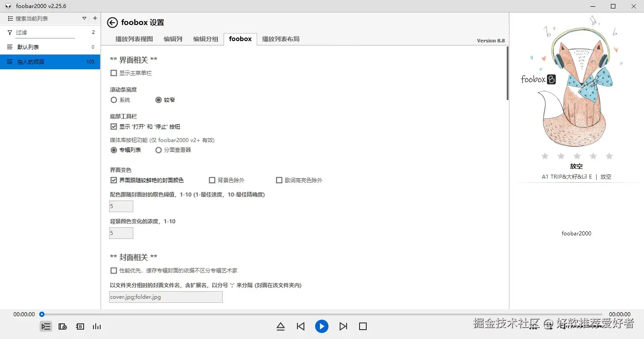Click the 背景颜色变化的浓度 input field

click(x=121, y=233)
